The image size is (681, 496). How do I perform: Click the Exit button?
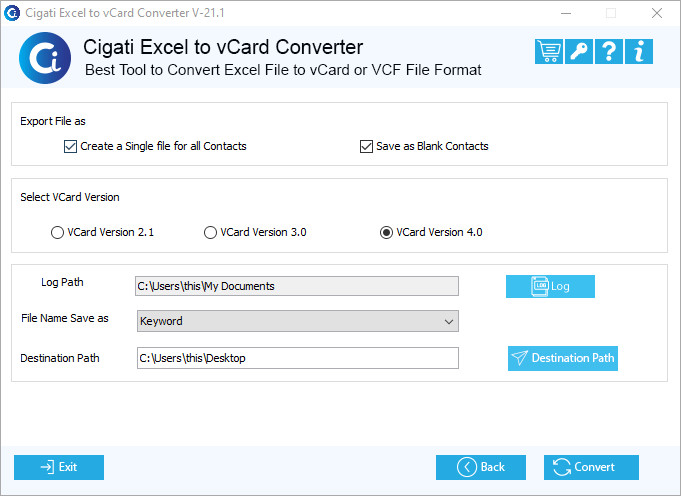[59, 467]
